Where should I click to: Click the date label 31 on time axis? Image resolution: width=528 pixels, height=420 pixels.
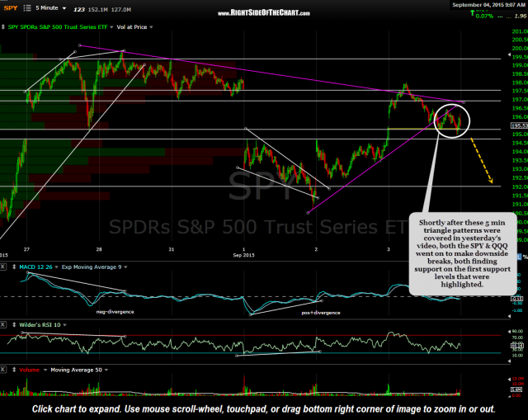(172, 249)
